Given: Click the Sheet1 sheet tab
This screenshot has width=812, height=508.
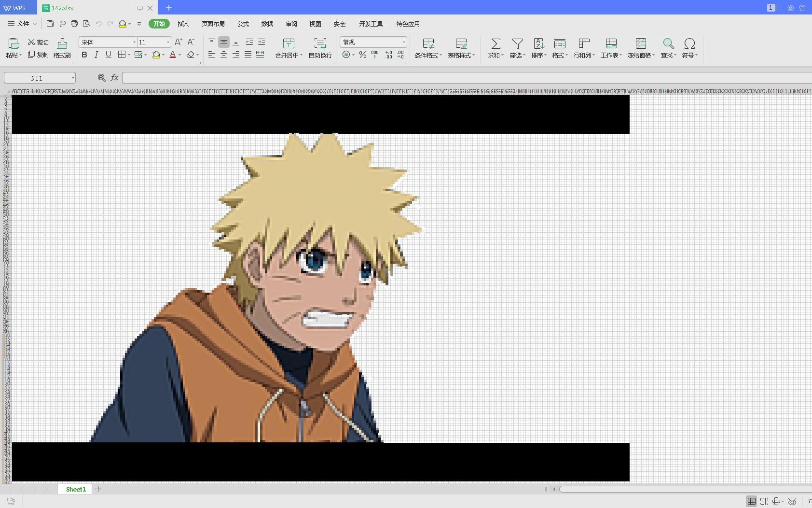Looking at the screenshot, I should pos(76,489).
